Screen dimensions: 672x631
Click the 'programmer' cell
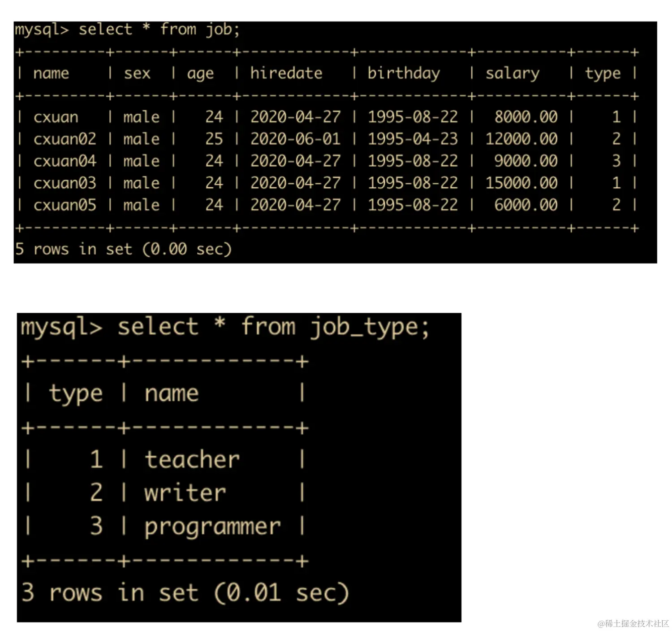pos(213,527)
